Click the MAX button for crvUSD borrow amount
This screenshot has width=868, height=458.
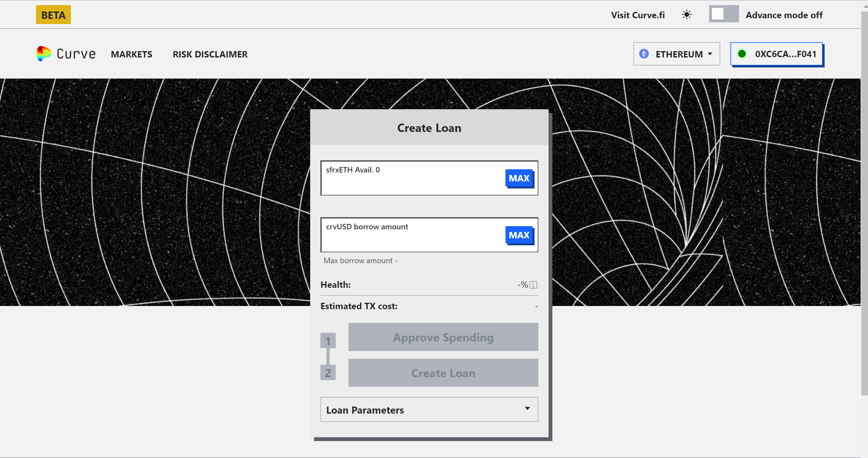(518, 235)
